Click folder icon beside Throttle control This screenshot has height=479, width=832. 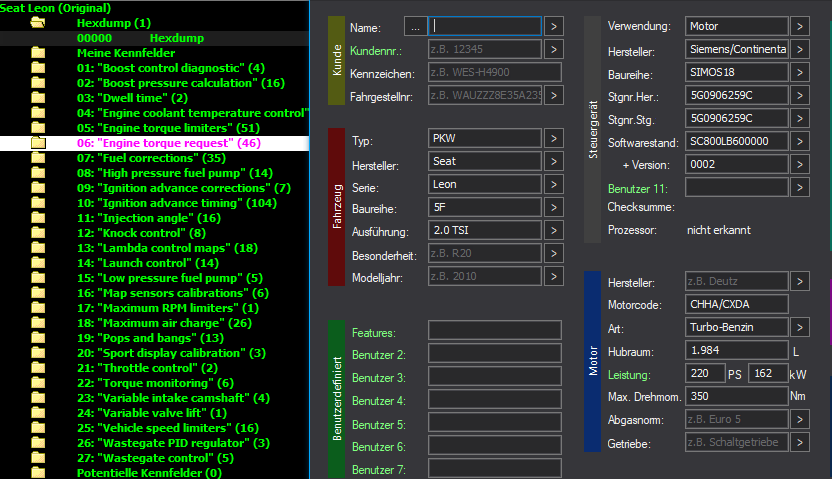38,368
